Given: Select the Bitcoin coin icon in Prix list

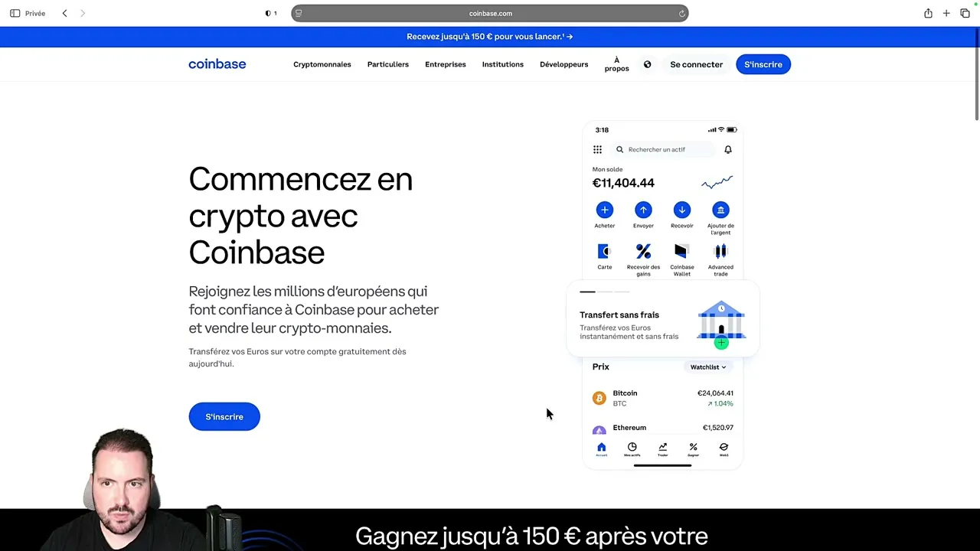Looking at the screenshot, I should 599,398.
